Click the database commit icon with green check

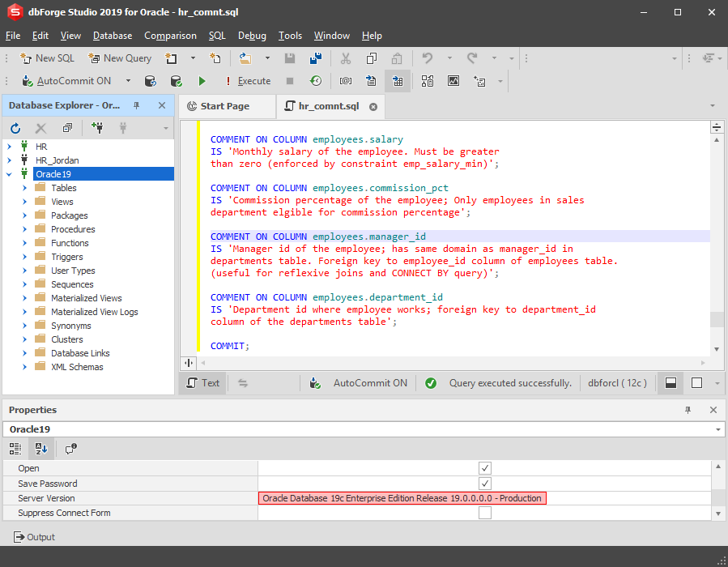pyautogui.click(x=176, y=81)
